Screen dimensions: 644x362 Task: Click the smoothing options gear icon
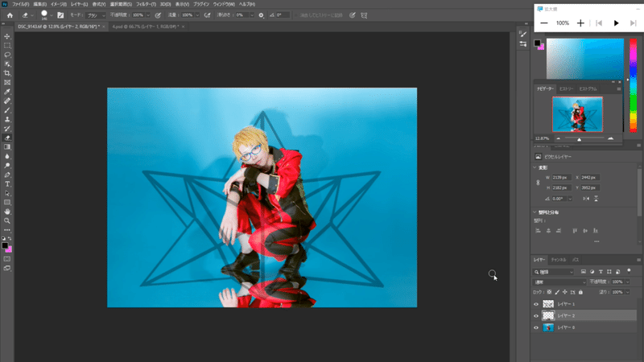[x=261, y=15]
